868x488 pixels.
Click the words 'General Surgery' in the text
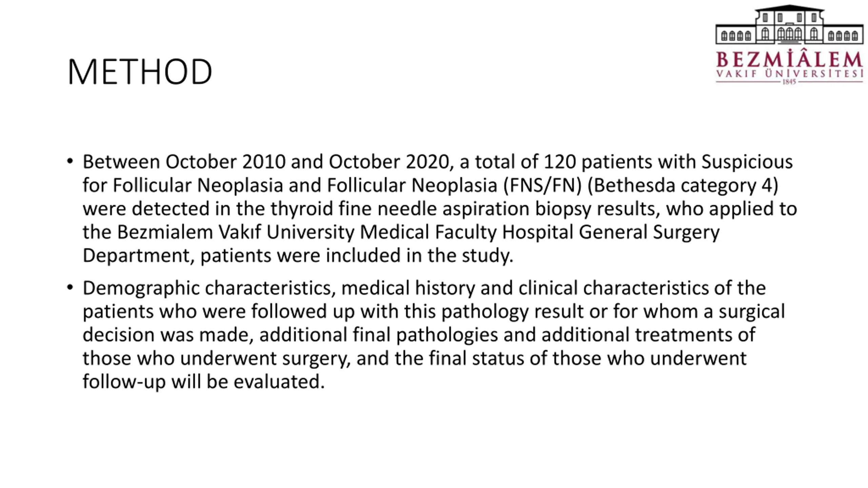pos(649,232)
